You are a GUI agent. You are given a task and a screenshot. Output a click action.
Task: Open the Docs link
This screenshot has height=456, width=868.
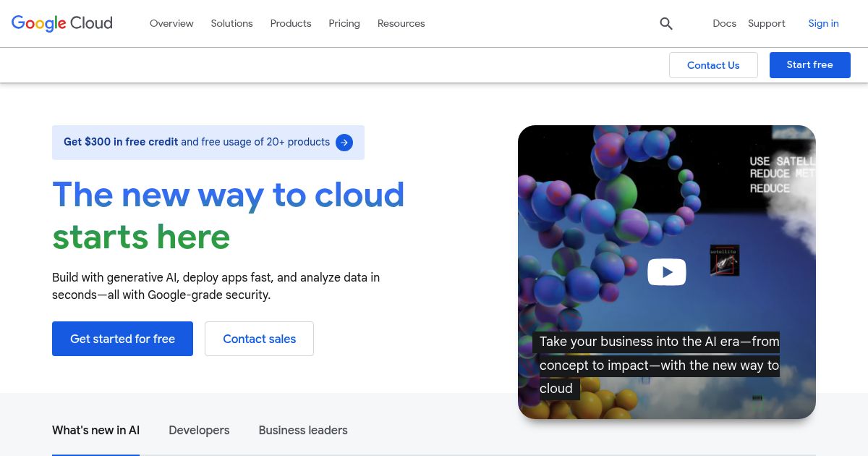(x=724, y=23)
